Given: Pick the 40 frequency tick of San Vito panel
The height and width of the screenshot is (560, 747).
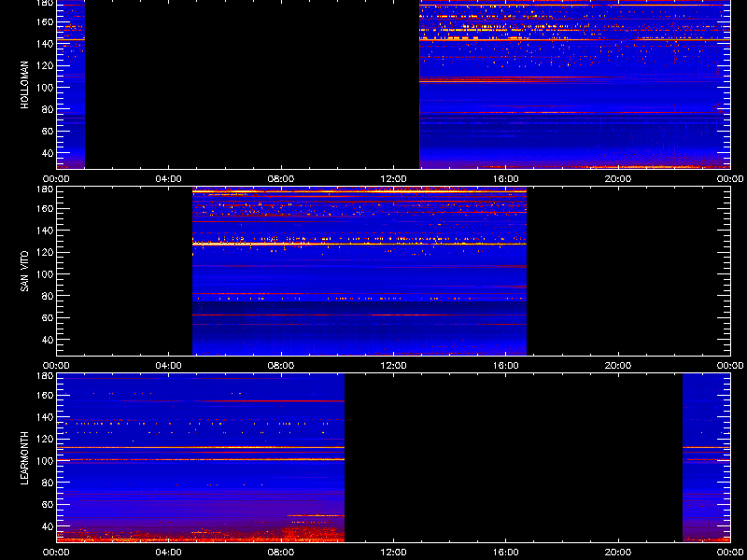Looking at the screenshot, I should 49,340.
